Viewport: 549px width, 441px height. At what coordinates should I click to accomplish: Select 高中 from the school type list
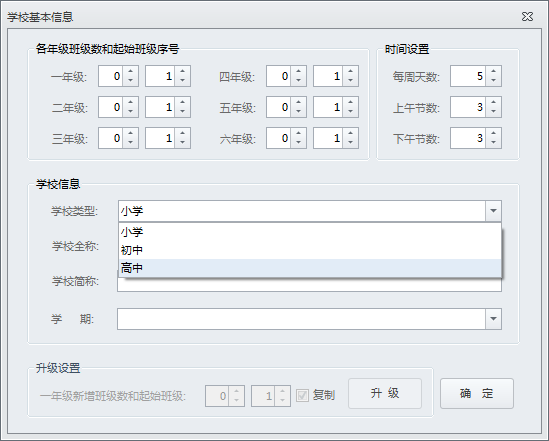pos(310,268)
